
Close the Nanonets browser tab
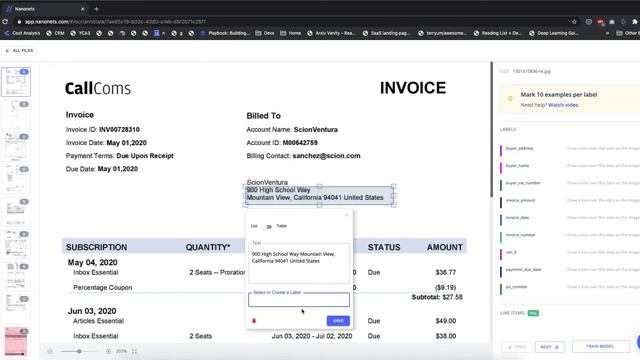coord(83,9)
